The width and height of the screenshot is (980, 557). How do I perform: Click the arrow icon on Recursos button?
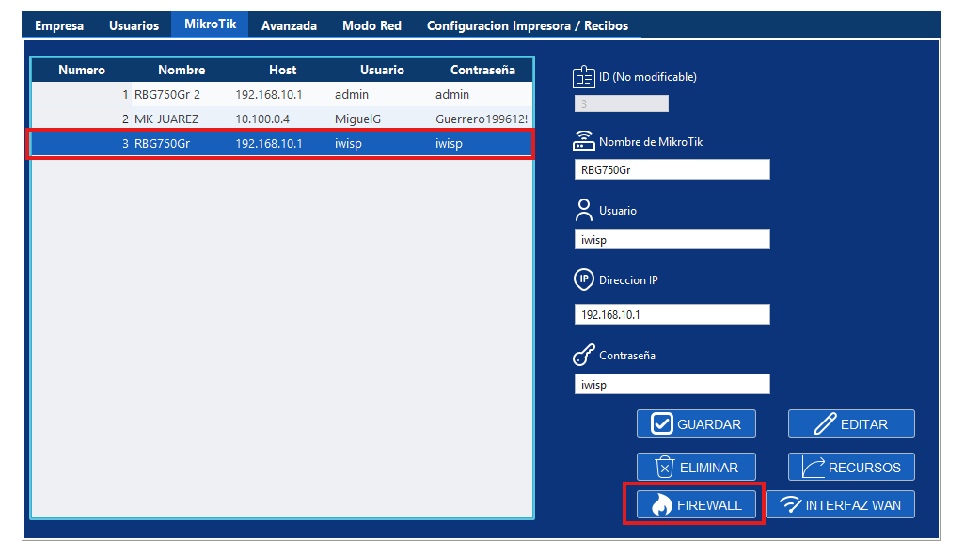click(814, 467)
